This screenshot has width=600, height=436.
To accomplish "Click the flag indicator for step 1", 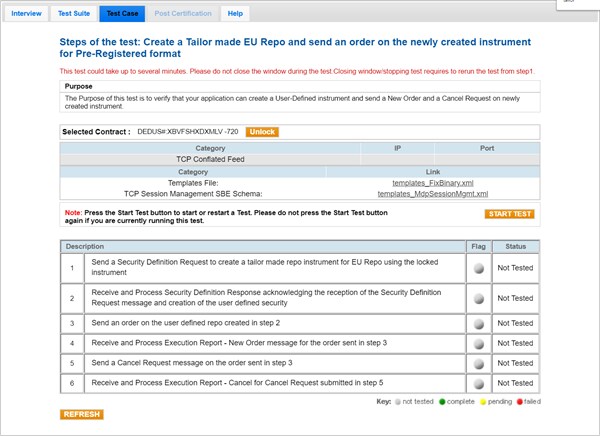I will [478, 268].
